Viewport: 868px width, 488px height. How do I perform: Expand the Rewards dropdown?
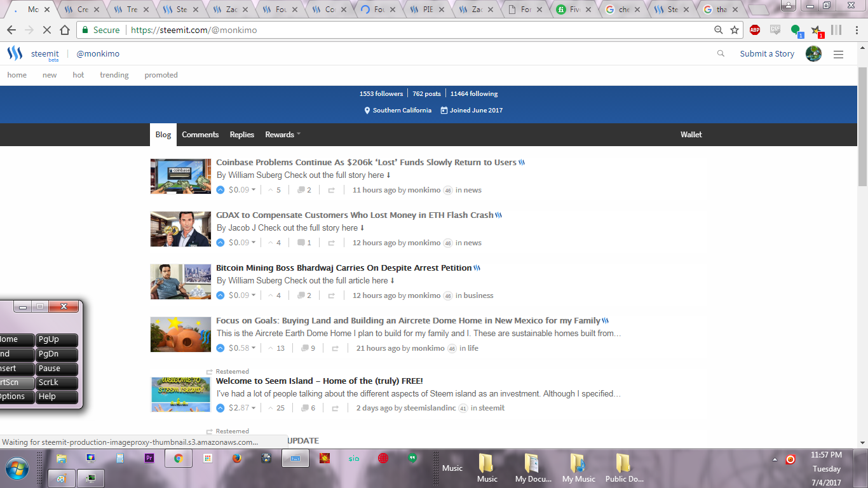click(283, 135)
